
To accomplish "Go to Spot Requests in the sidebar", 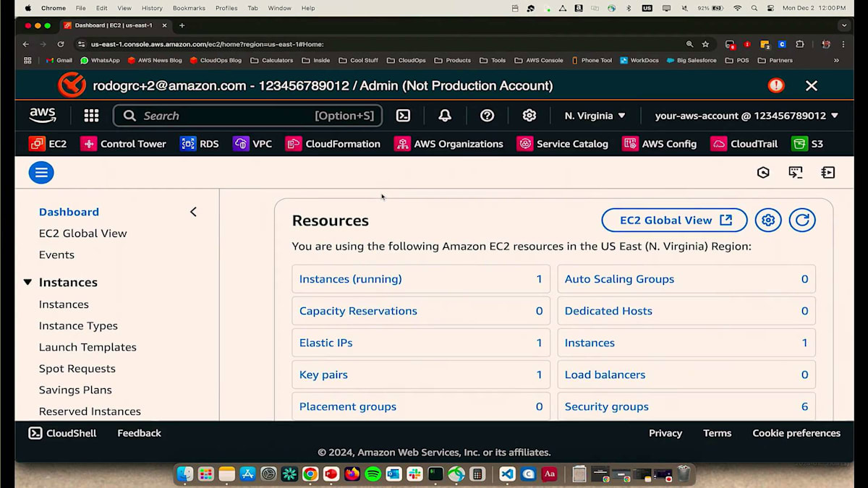I will (x=77, y=369).
